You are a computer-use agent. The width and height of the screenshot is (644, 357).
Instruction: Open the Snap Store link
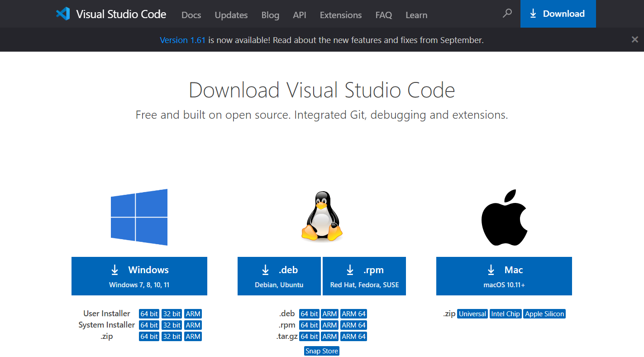[x=322, y=351]
